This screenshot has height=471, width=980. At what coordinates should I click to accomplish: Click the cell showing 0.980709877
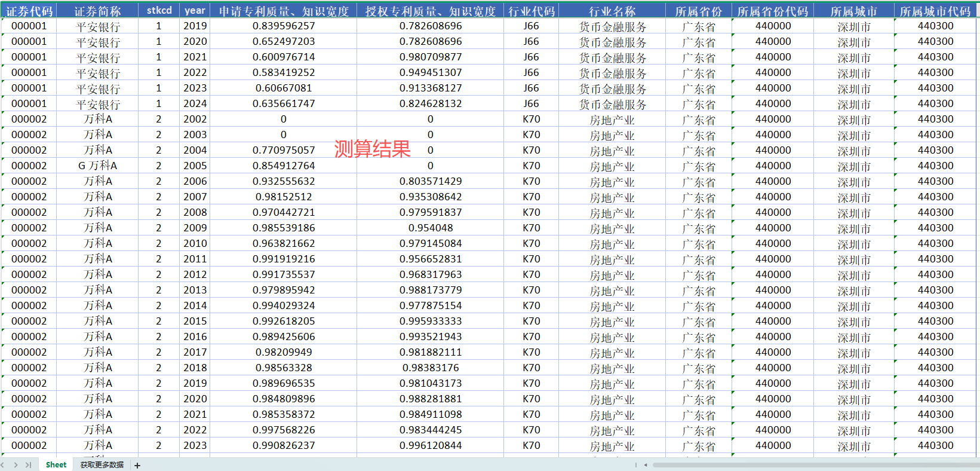pyautogui.click(x=431, y=57)
